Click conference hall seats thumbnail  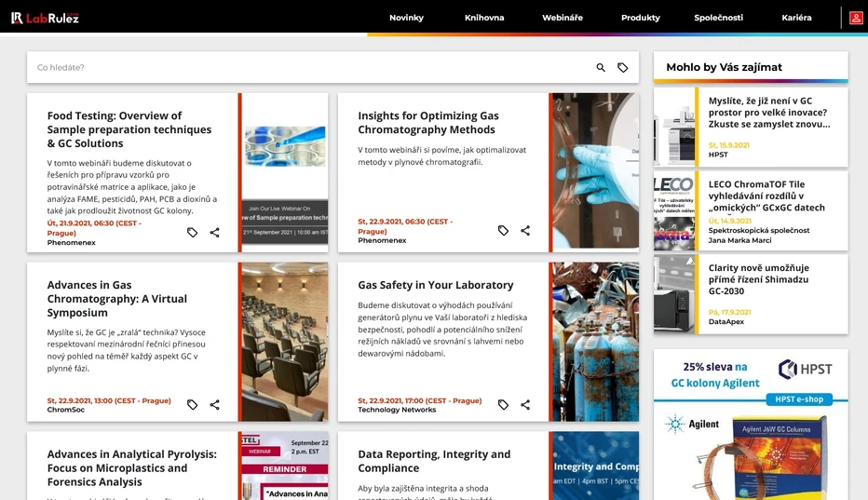(285, 342)
